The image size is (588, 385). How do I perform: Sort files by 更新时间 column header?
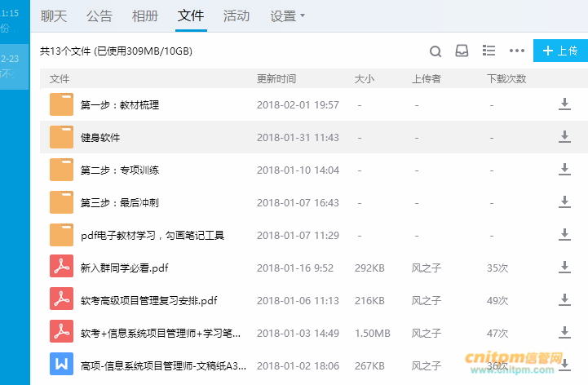tap(276, 79)
